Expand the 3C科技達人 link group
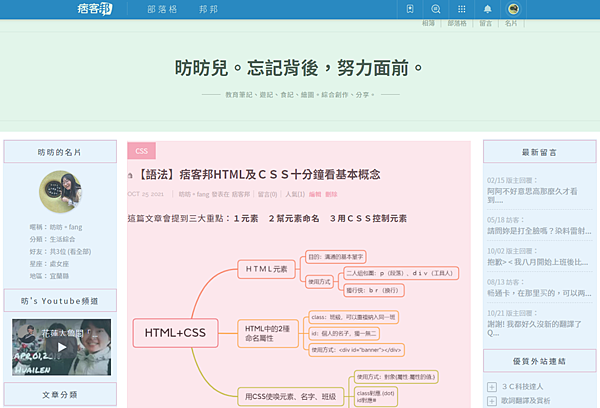This screenshot has width=600, height=408. (492, 387)
